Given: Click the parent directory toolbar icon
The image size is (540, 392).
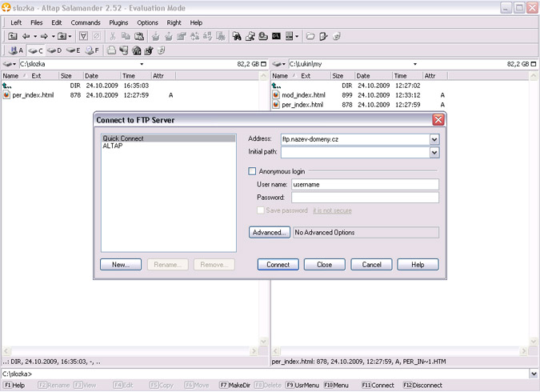Looking at the screenshot, I should tap(13, 36).
